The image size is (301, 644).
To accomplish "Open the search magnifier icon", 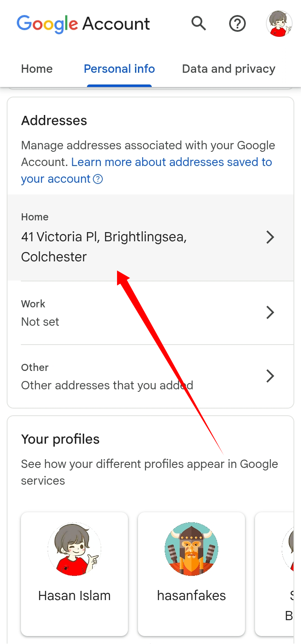I will (199, 23).
